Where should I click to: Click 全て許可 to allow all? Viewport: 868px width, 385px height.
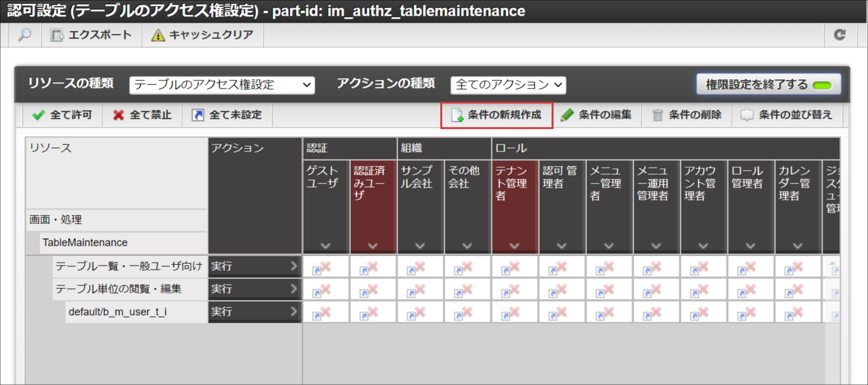tap(63, 115)
